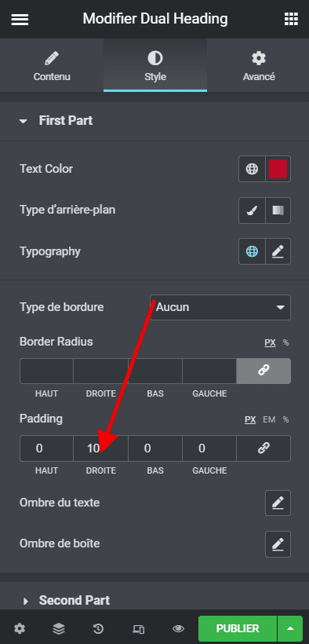Select EM unit for Padding

click(269, 419)
